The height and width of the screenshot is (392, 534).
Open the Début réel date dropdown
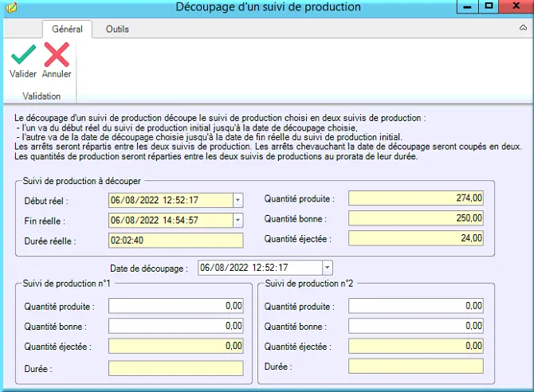[238, 200]
